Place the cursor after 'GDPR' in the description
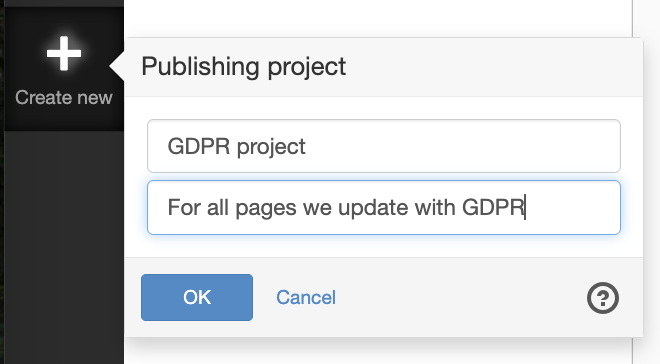Image resolution: width=660 pixels, height=364 pixels. click(525, 207)
